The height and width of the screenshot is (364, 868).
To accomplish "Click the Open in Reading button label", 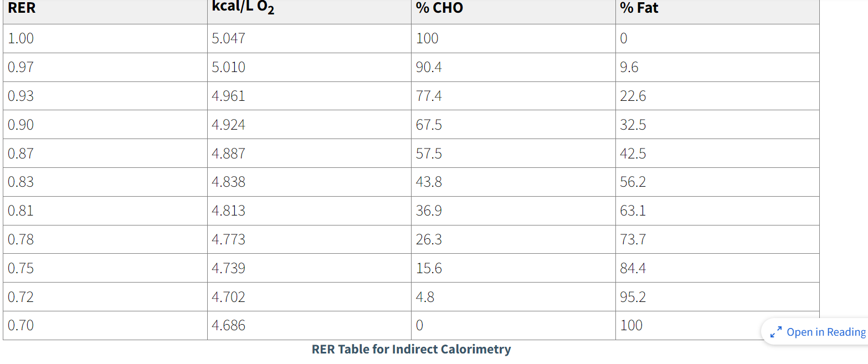I will pyautogui.click(x=825, y=332).
